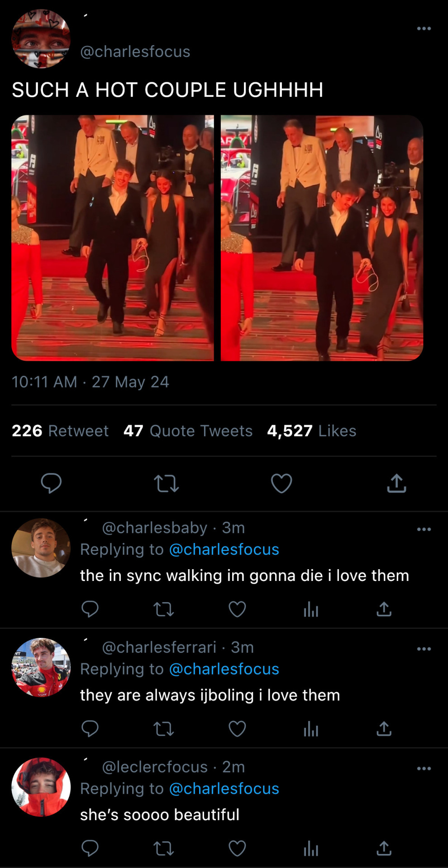View the 47 Quote Tweets

188,431
